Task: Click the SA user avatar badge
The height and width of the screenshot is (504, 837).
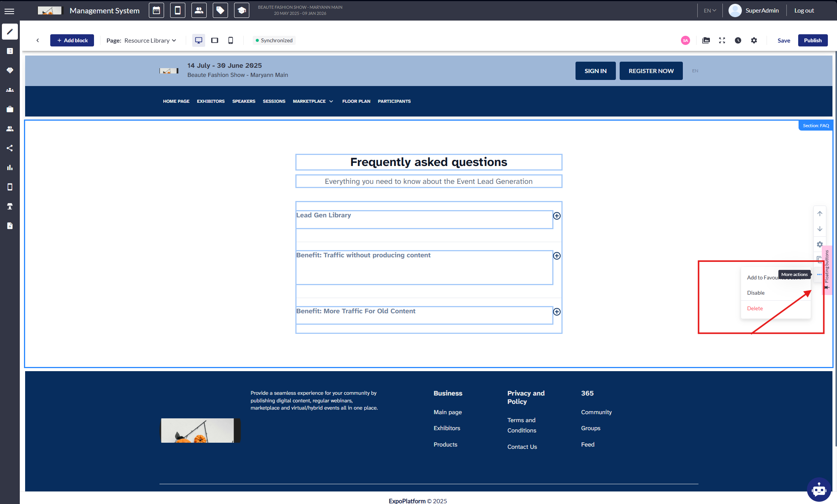Action: click(x=686, y=40)
